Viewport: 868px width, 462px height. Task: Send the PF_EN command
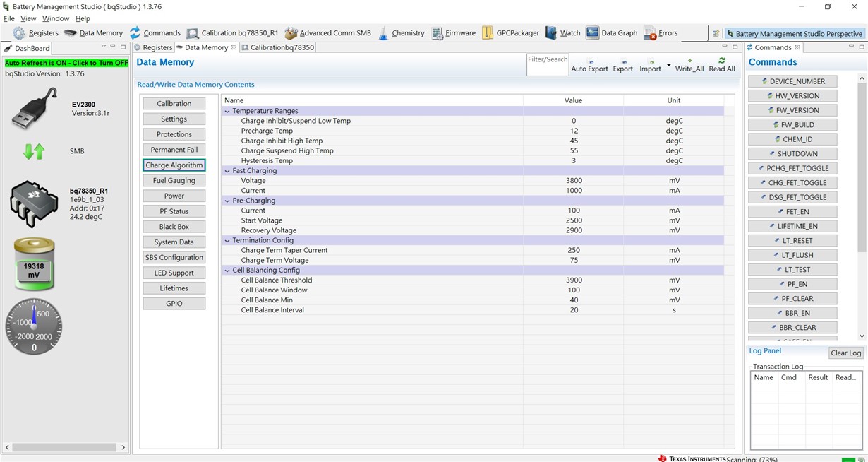coord(792,284)
